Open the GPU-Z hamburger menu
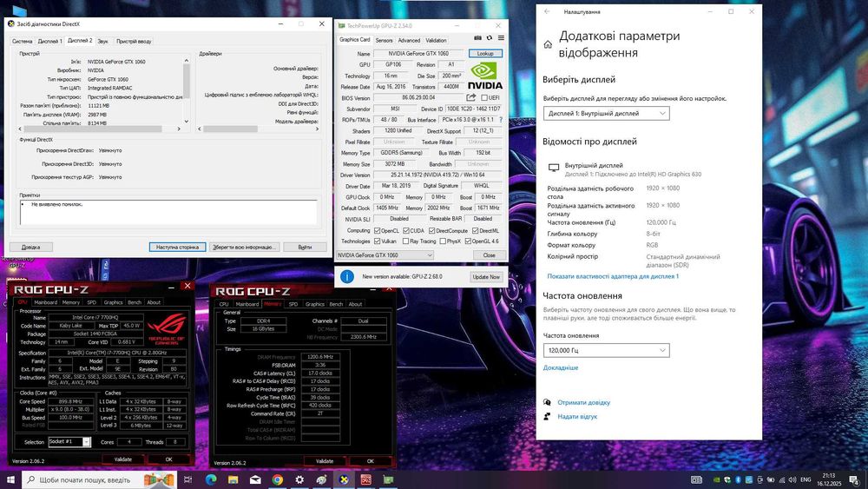This screenshot has height=489, width=868. click(x=501, y=38)
